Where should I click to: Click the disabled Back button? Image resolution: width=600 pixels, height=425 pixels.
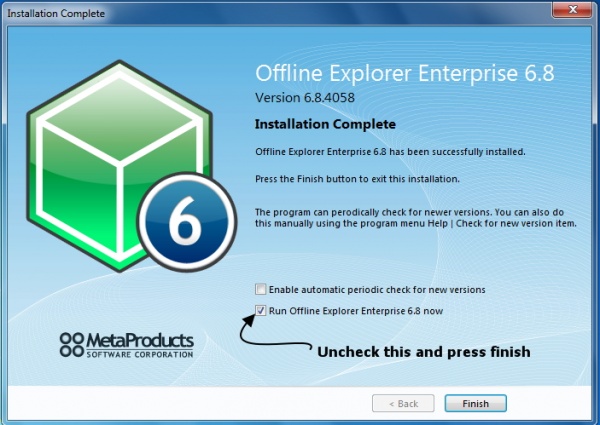tap(403, 403)
